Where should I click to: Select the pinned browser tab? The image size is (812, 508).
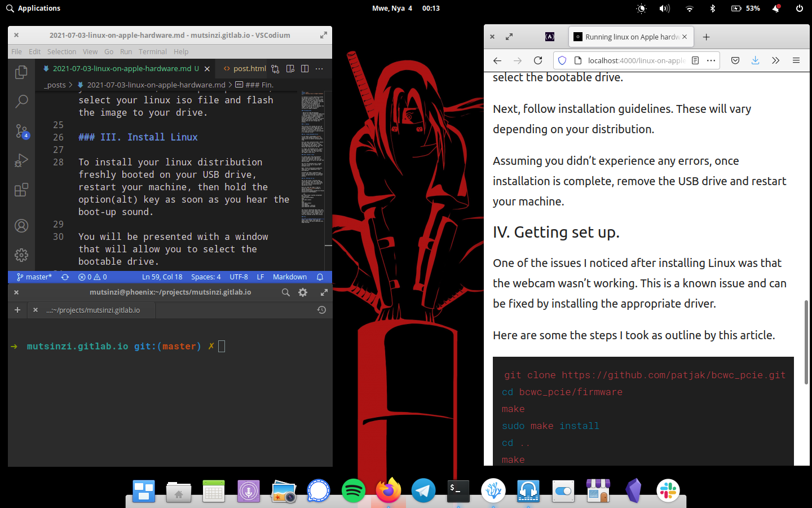550,37
